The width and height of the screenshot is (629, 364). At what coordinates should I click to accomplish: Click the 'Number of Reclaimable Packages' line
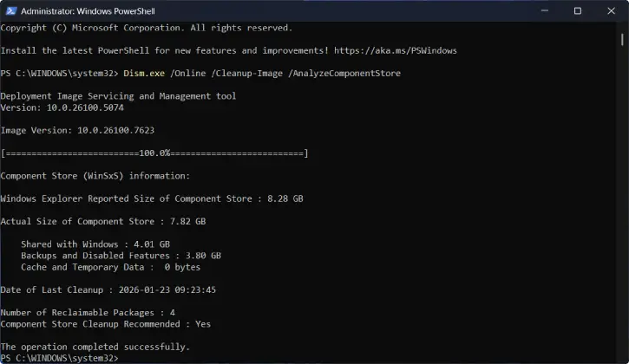click(x=88, y=312)
